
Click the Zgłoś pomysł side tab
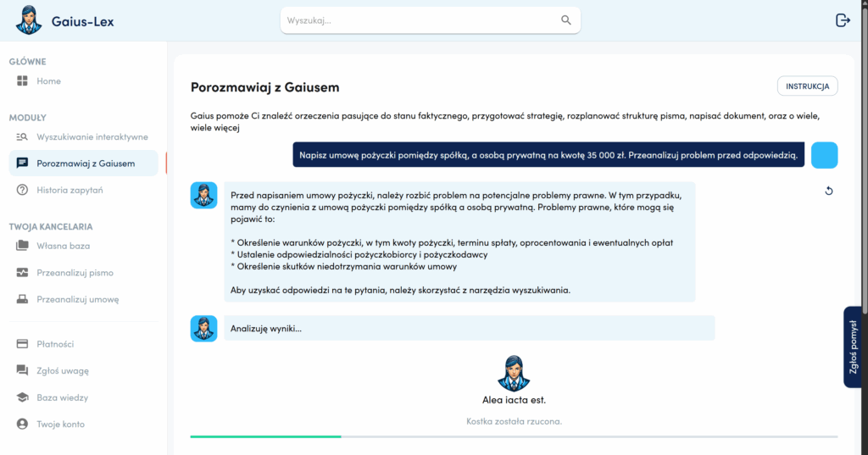(853, 347)
